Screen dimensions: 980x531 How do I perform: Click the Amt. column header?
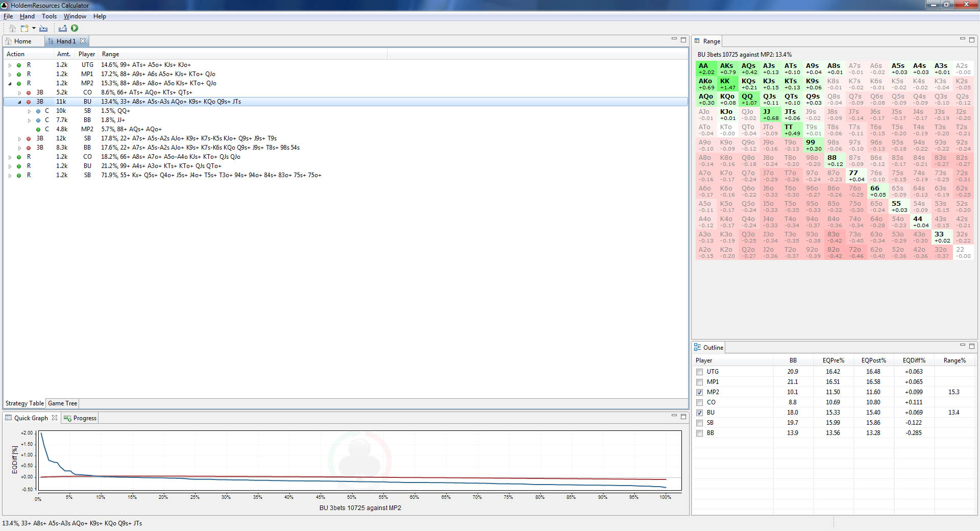pos(64,54)
